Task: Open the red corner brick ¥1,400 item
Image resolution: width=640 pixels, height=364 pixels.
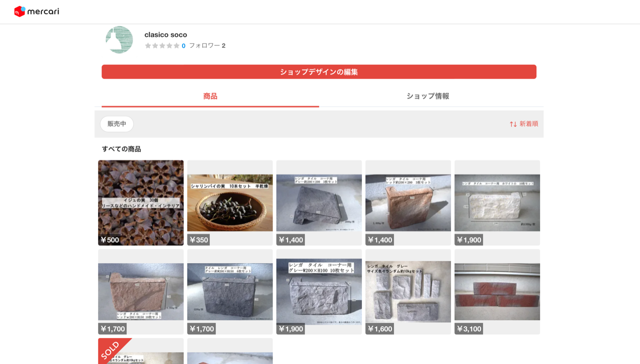Action: pos(408,203)
